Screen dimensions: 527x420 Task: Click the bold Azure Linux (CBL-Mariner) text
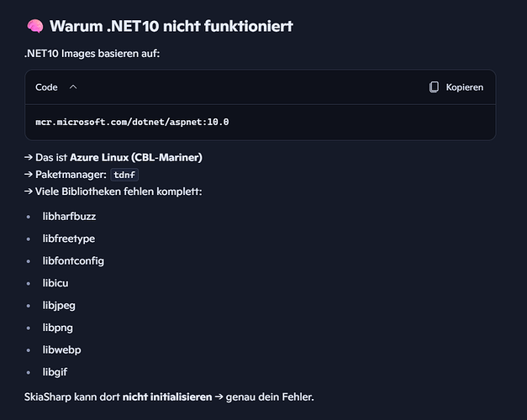(x=136, y=158)
